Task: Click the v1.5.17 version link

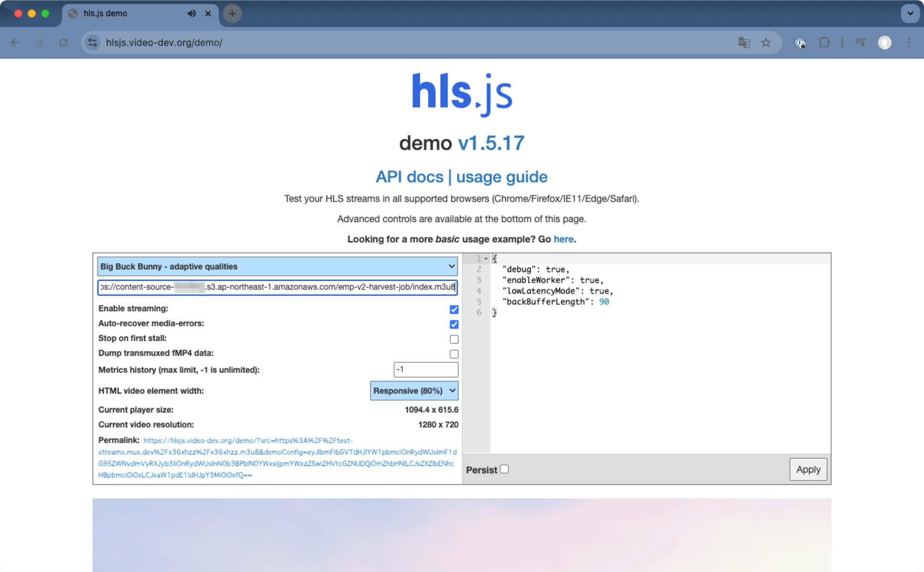Action: tap(491, 143)
